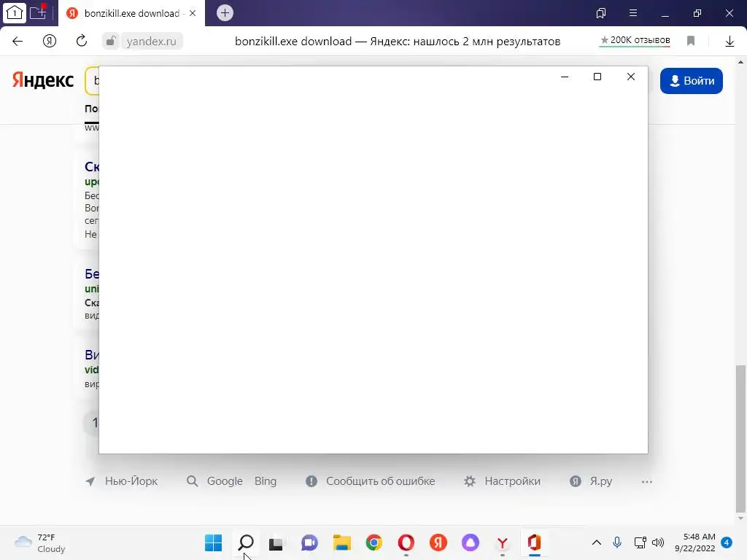Launch Google Chrome from taskbar
This screenshot has height=560, width=747.
point(374,542)
